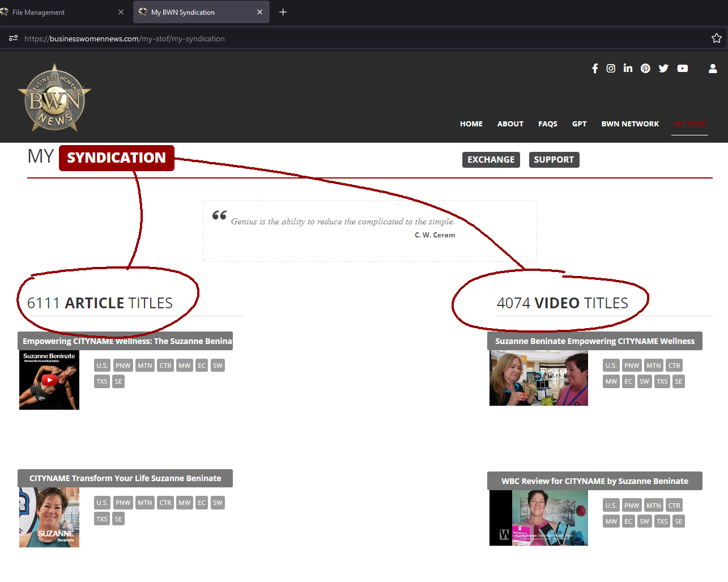This screenshot has width=728, height=582.
Task: Select MW tag beside WBC Review video
Action: click(611, 521)
